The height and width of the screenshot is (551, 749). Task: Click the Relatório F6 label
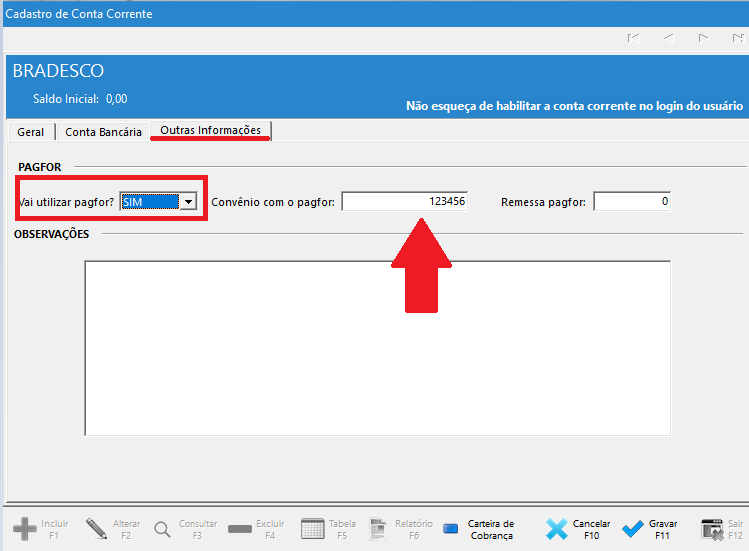pyautogui.click(x=414, y=529)
